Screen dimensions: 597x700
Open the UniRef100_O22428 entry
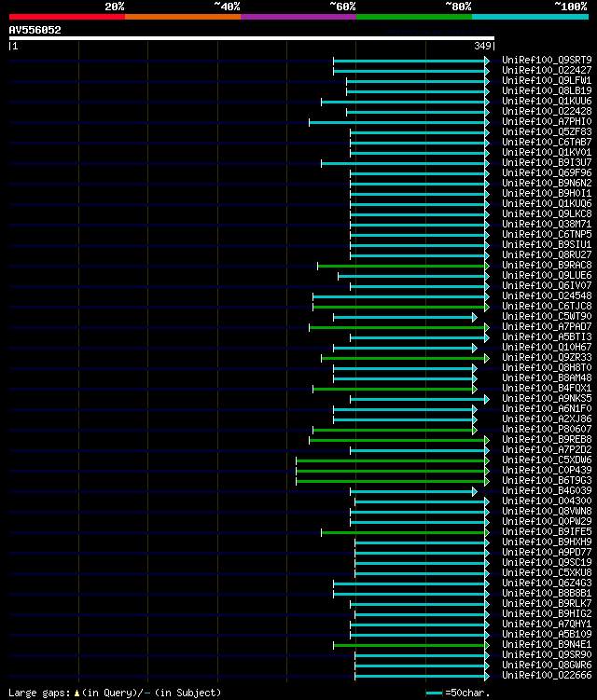tap(547, 111)
